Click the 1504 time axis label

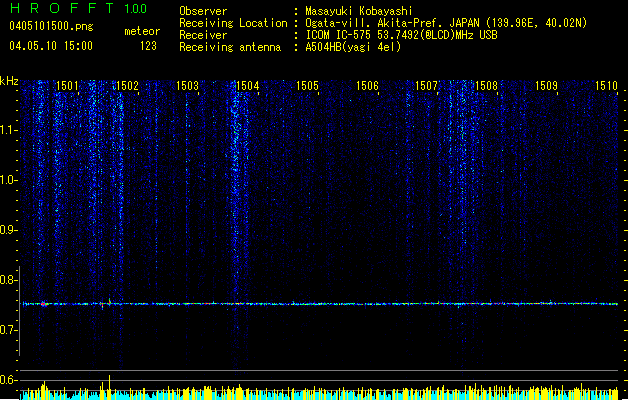coord(248,86)
